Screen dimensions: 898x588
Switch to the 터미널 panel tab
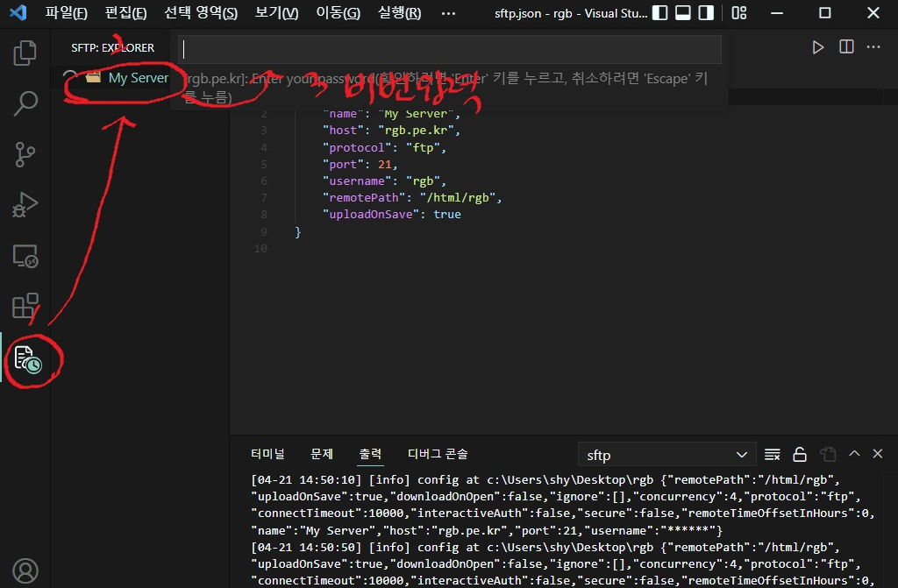click(x=267, y=454)
